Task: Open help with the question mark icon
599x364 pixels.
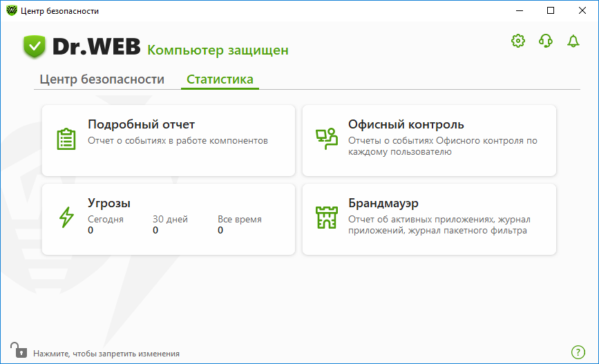Action: coord(578,352)
